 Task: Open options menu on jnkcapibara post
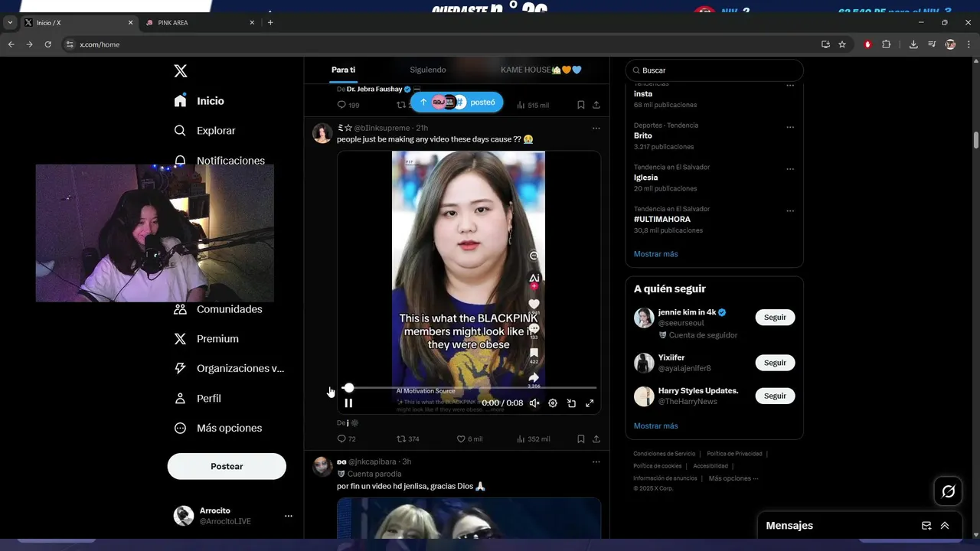(596, 462)
